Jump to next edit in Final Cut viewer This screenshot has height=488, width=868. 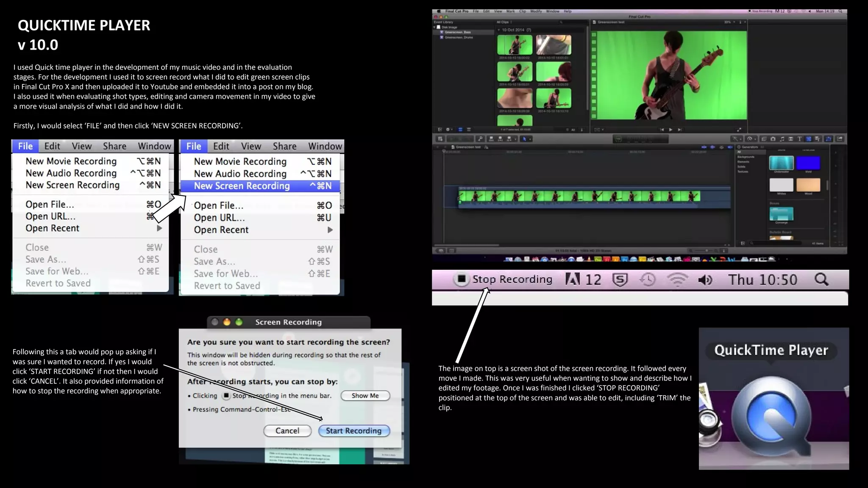(x=680, y=130)
